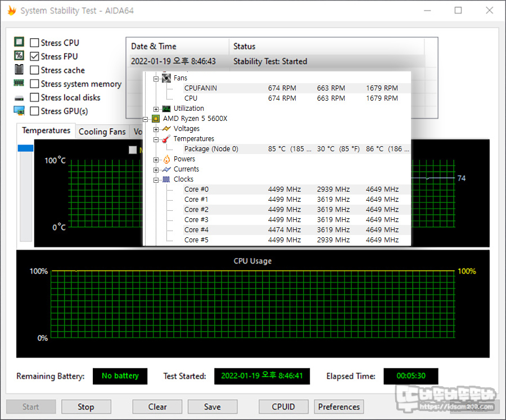Expand the Voltages tree node
Screen dimensions: 506x420
(156, 129)
